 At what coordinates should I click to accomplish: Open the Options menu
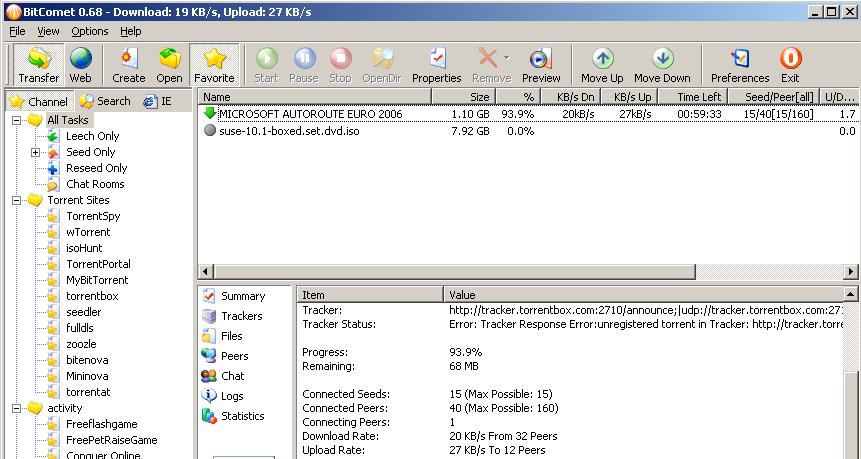90,31
